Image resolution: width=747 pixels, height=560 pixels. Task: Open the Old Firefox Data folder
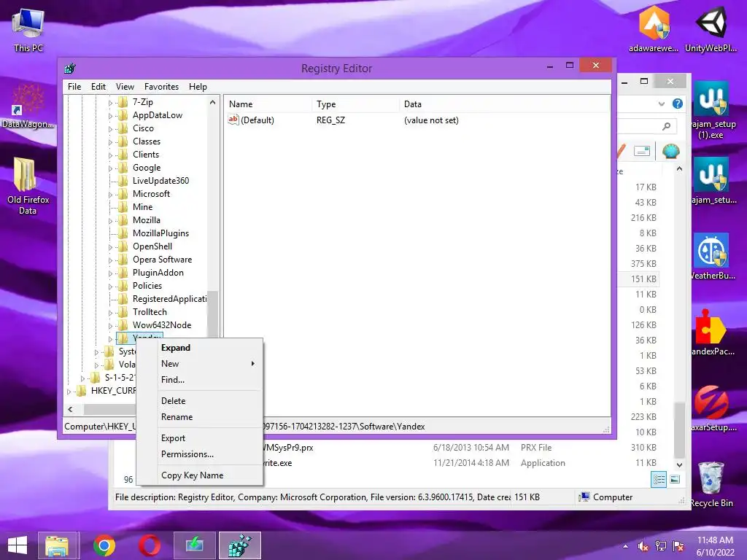coord(28,186)
